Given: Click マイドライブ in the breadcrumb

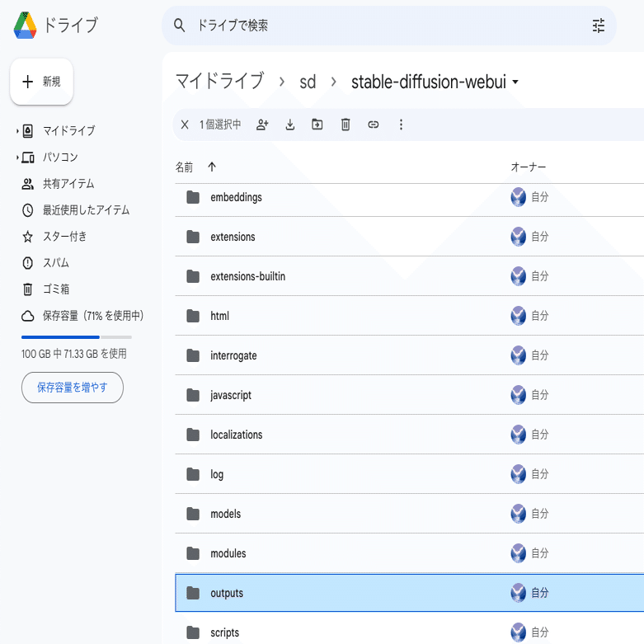Looking at the screenshot, I should 219,81.
